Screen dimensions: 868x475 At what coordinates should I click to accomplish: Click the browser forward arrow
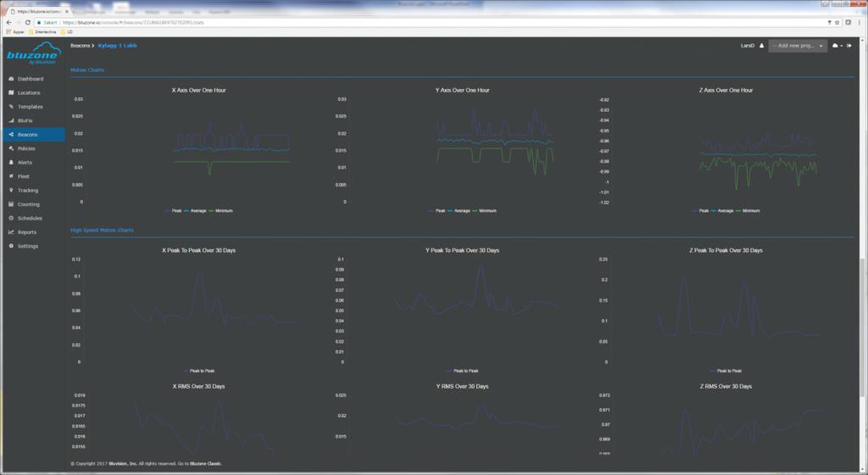click(19, 22)
